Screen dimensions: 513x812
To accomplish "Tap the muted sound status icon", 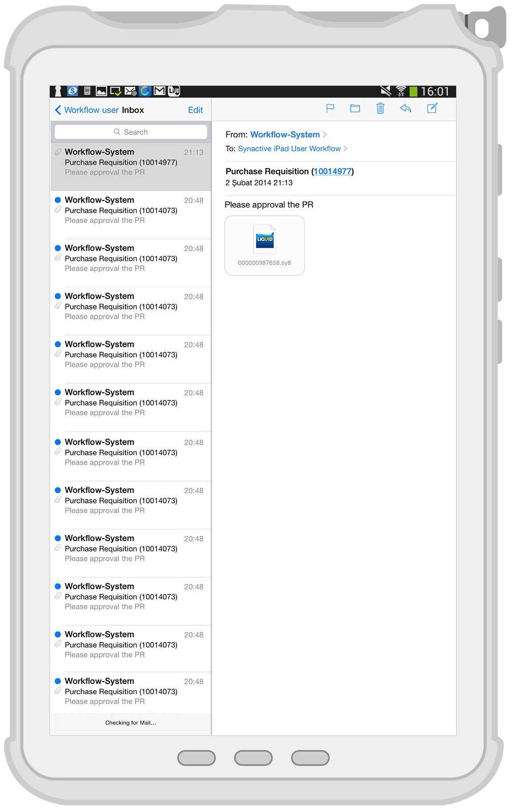I will point(386,91).
